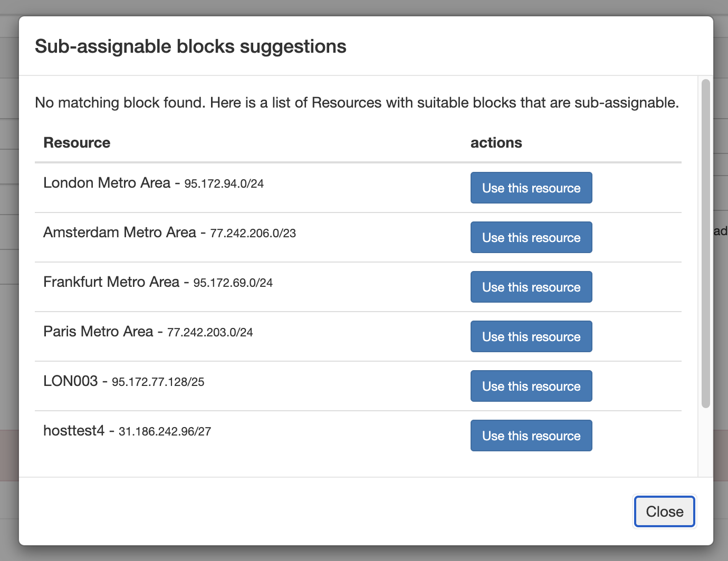
Task: Select the 31.186.242.96/27 block text
Action: [165, 432]
